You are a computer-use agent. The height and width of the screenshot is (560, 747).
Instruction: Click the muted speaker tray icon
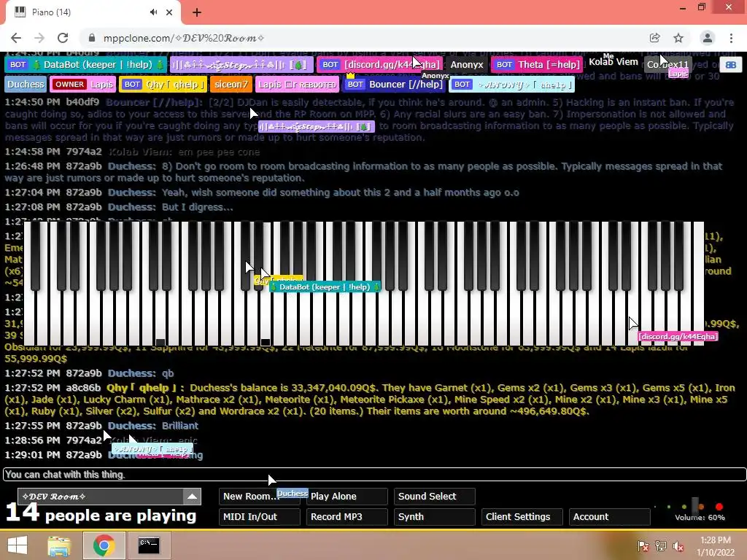coord(678,546)
